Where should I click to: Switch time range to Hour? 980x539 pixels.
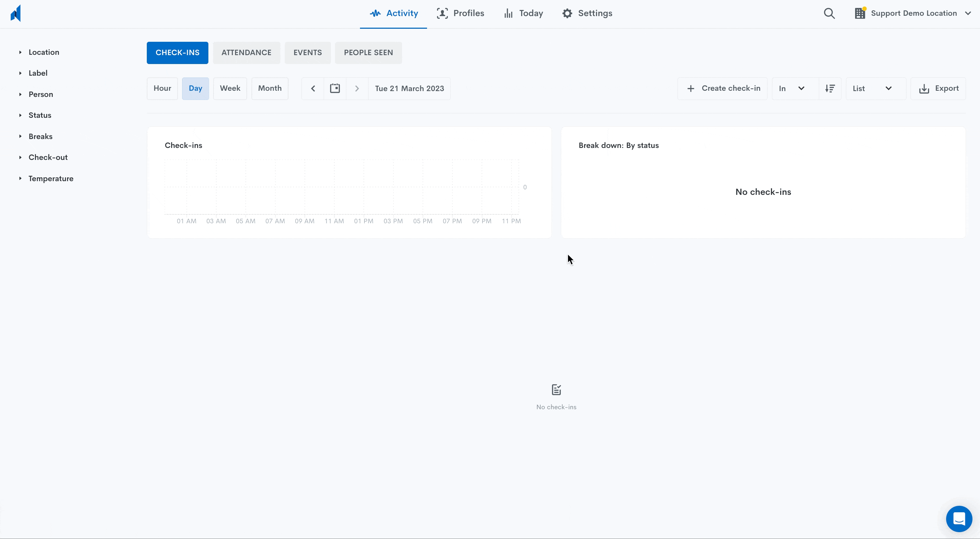tap(163, 89)
